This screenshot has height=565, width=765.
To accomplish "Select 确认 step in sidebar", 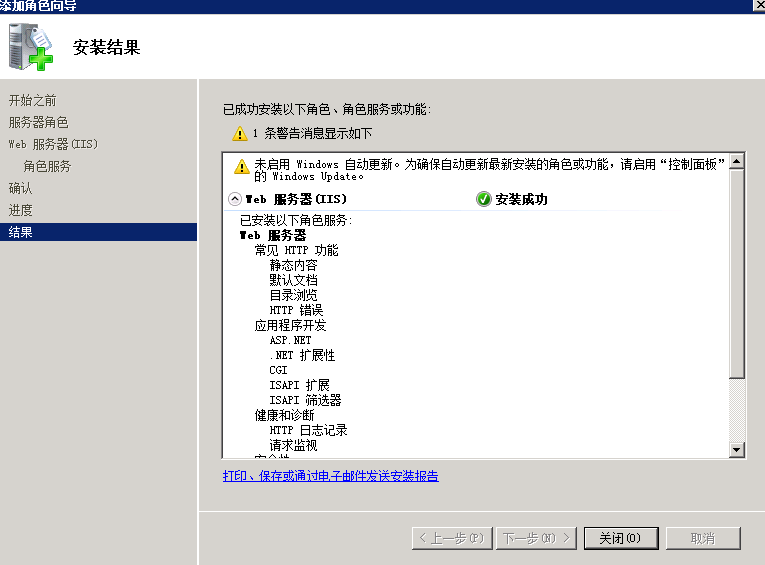I will pos(21,188).
